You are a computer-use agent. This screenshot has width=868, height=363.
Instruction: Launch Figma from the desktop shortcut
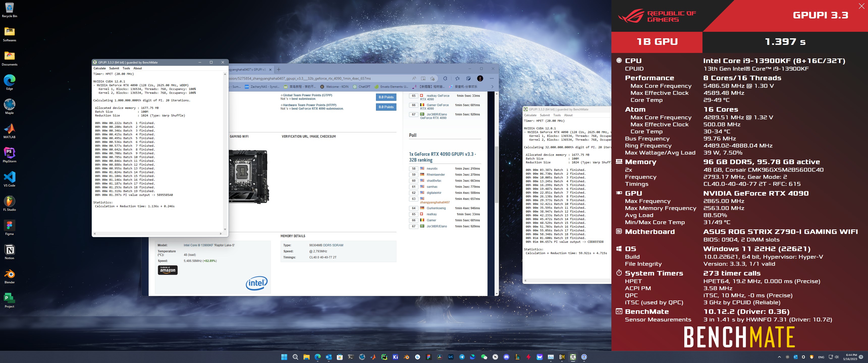click(x=9, y=228)
